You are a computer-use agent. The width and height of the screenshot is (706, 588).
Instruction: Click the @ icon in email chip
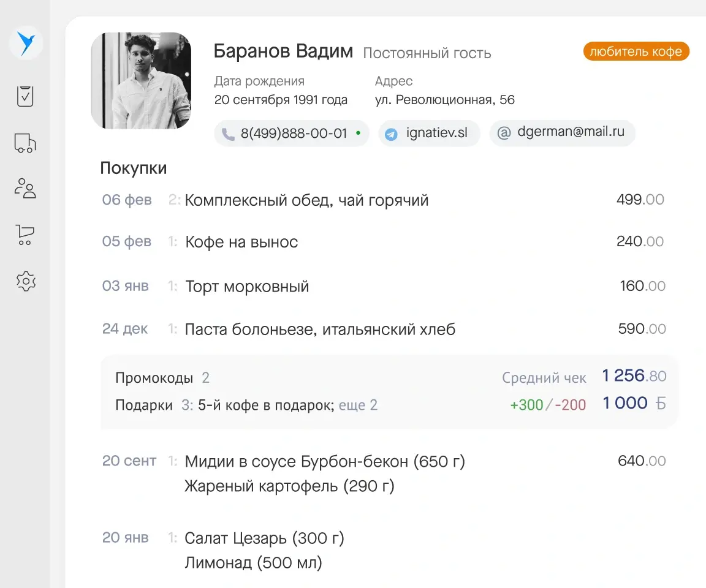(504, 133)
